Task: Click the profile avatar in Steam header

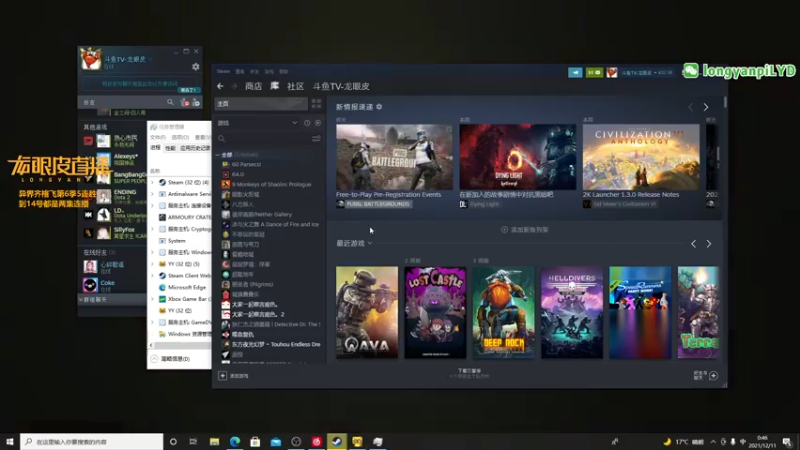Action: [612, 72]
